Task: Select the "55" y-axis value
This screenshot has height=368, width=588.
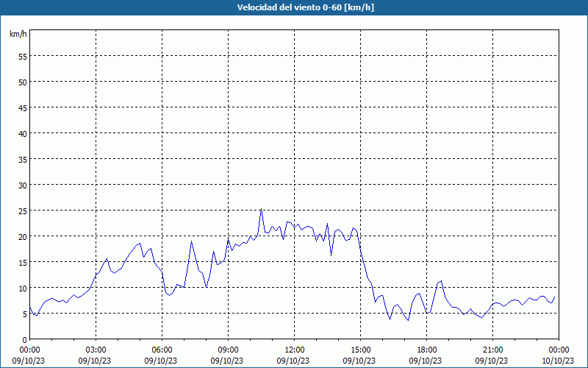Action: pos(23,57)
